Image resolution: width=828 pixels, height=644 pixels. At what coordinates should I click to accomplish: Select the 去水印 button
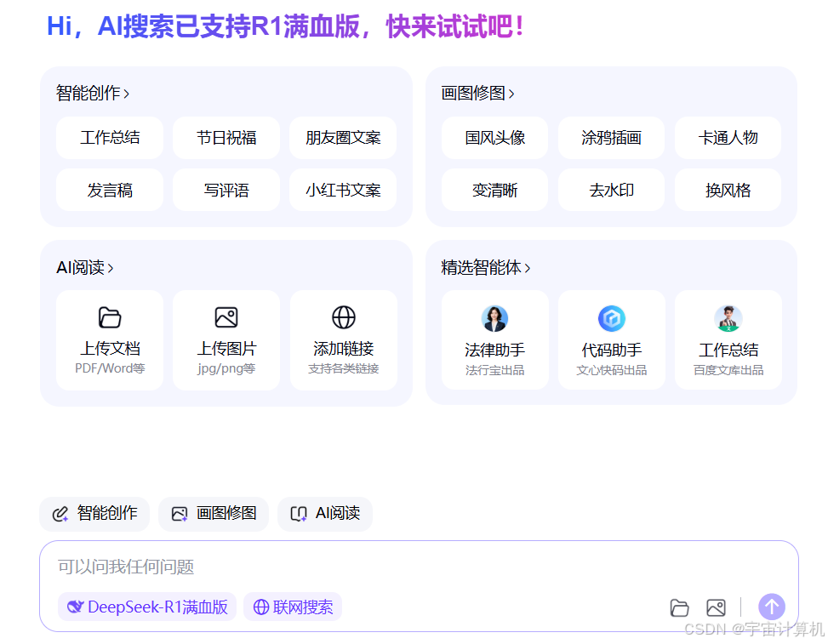612,190
